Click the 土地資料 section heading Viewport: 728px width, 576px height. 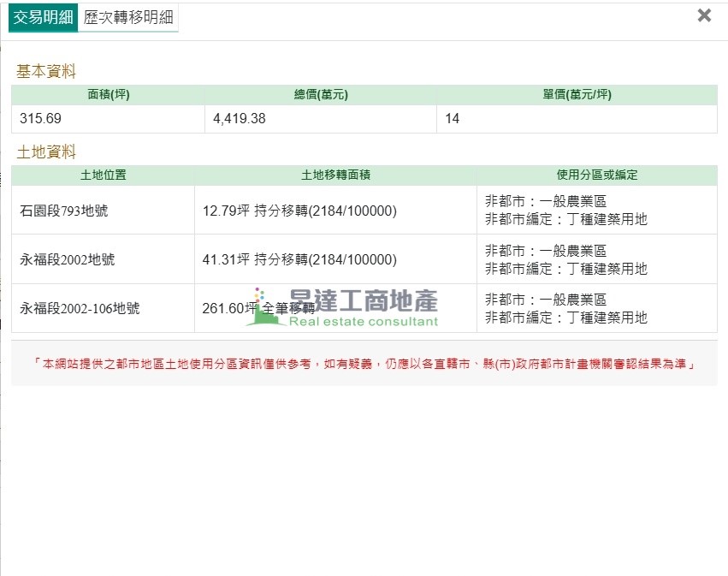coord(46,152)
